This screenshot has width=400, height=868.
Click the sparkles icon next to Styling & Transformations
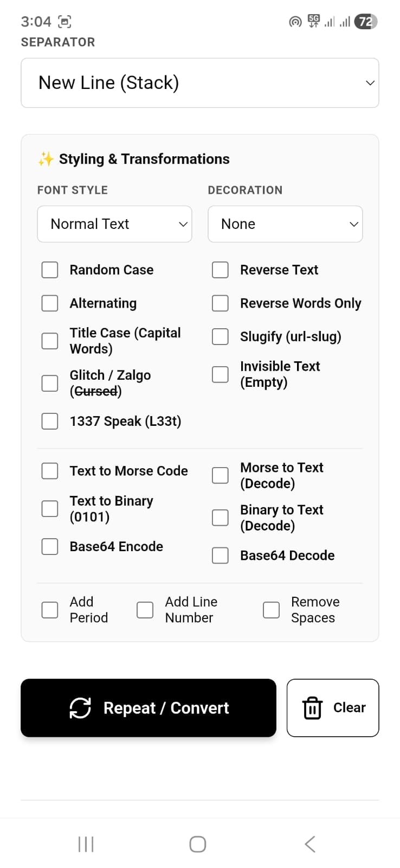[46, 158]
